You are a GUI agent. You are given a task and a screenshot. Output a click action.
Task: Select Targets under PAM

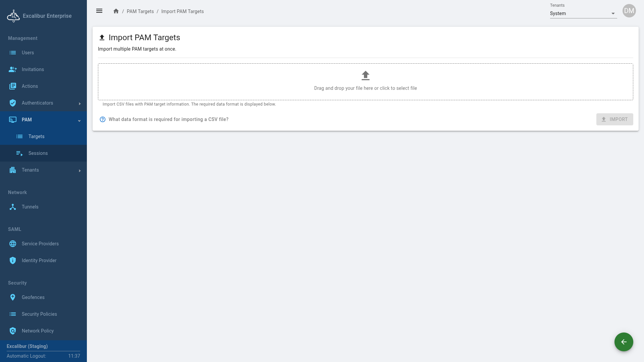point(36,136)
